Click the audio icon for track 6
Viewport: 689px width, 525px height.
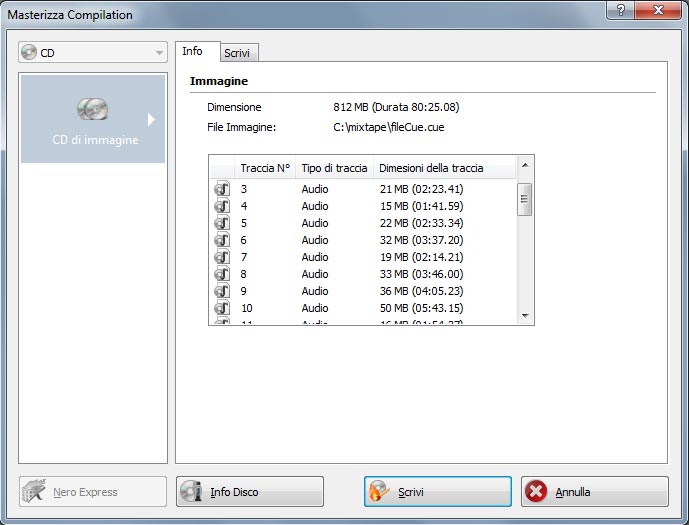click(x=222, y=240)
